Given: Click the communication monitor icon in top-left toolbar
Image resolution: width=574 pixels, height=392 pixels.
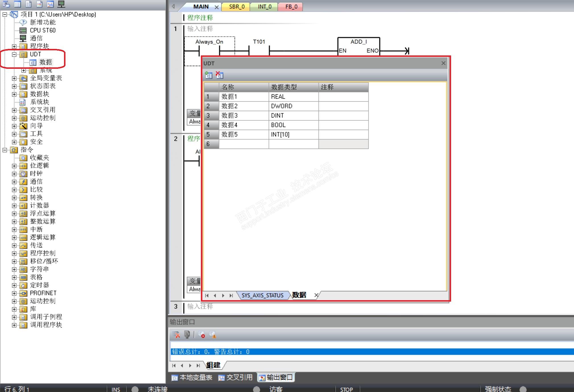Looking at the screenshot, I should [x=61, y=4].
